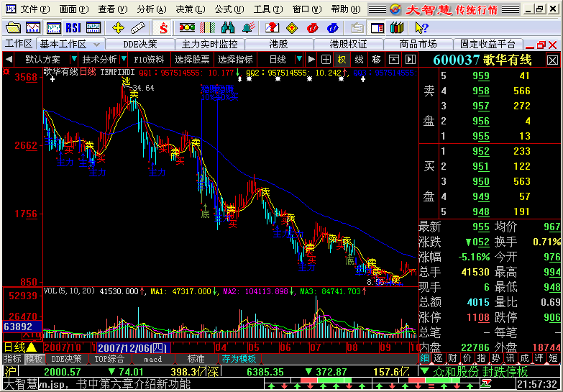563x392 pixels.
Task: Click the 存为模板 button
Action: click(239, 359)
